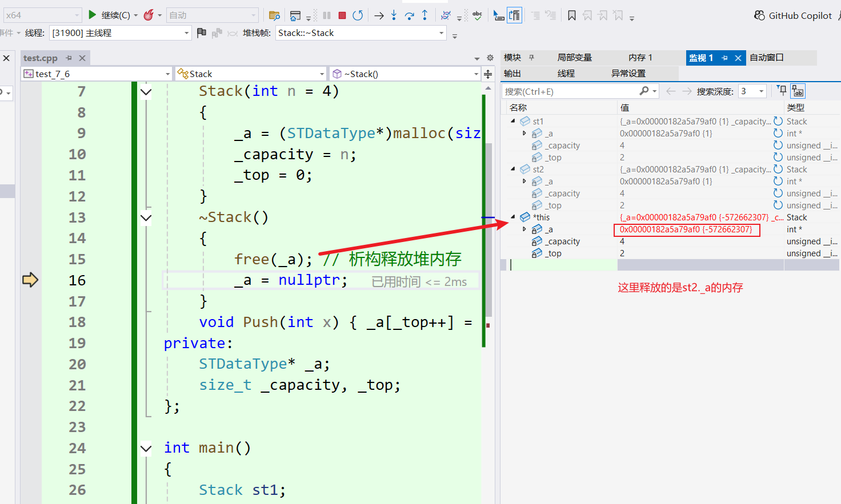The width and height of the screenshot is (841, 504).
Task: Expand _a under st1
Action: (524, 133)
